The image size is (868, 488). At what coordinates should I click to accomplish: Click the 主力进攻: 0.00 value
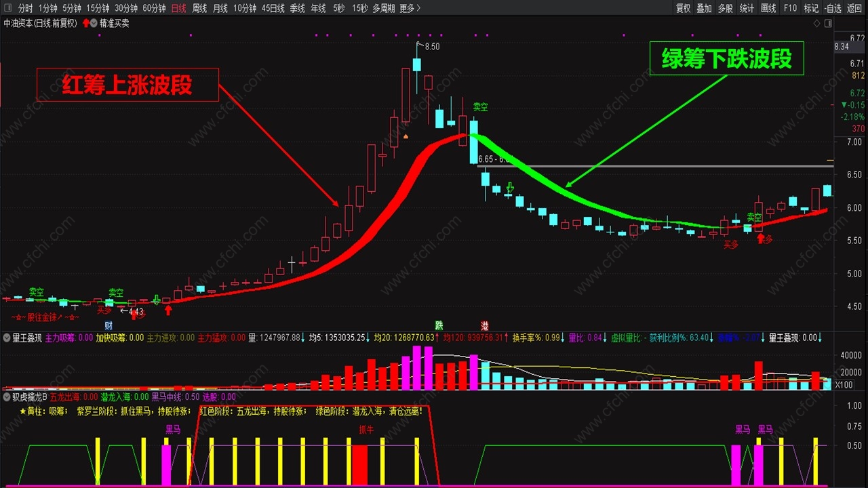(x=170, y=337)
